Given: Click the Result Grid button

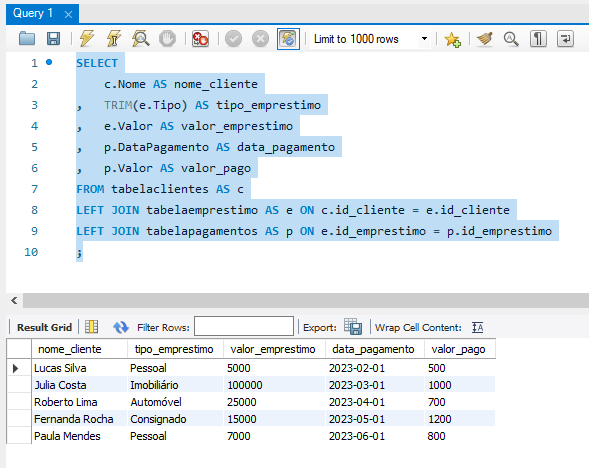Looking at the screenshot, I should pyautogui.click(x=44, y=328).
